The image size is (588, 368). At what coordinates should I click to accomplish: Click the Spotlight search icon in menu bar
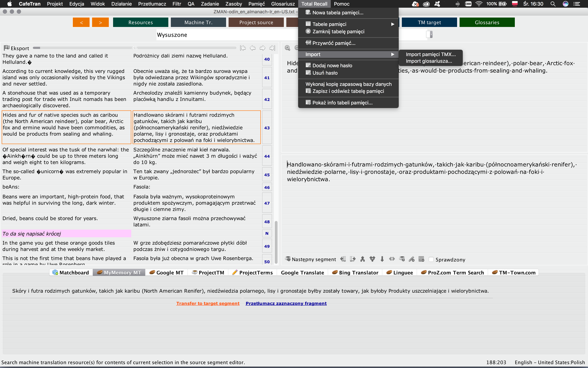click(553, 4)
